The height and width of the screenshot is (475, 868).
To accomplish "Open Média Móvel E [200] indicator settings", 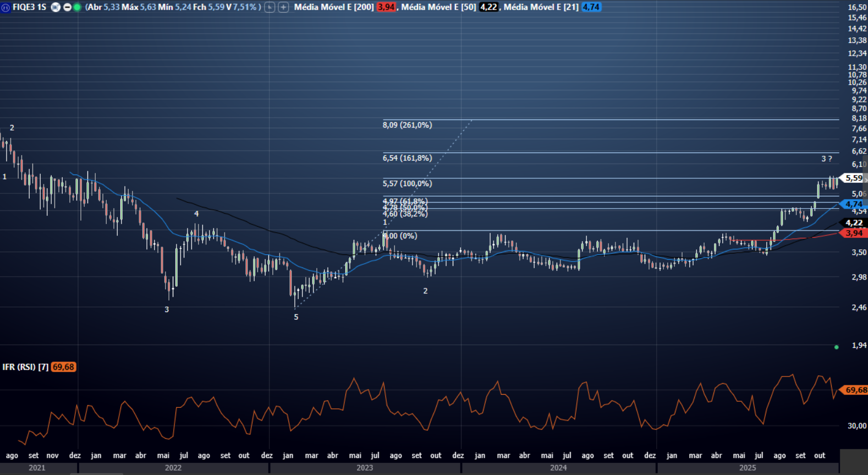I will 334,7.
